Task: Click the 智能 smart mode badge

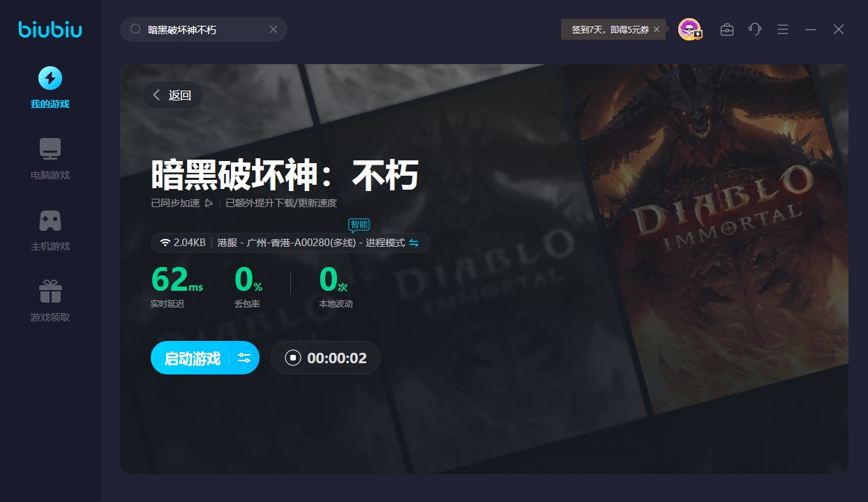Action: click(359, 225)
